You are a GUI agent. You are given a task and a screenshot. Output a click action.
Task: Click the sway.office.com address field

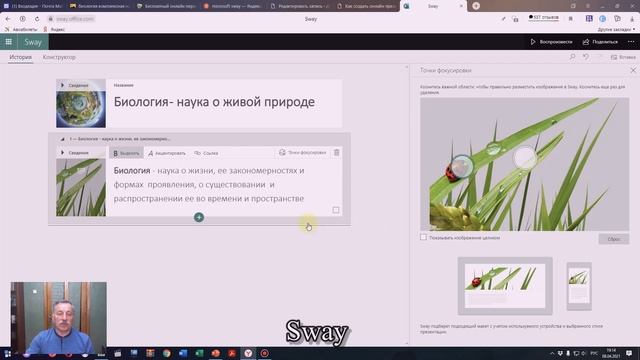click(x=75, y=19)
